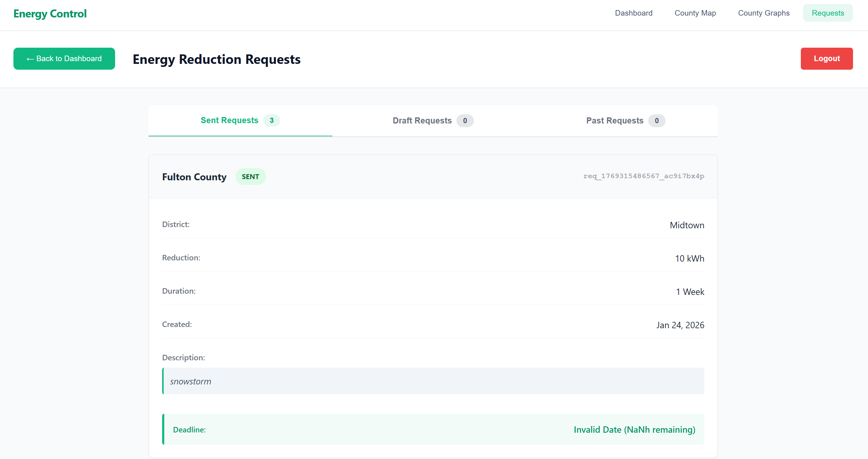Click the Energy Control logo
Viewport: 868px width, 459px height.
tap(50, 13)
